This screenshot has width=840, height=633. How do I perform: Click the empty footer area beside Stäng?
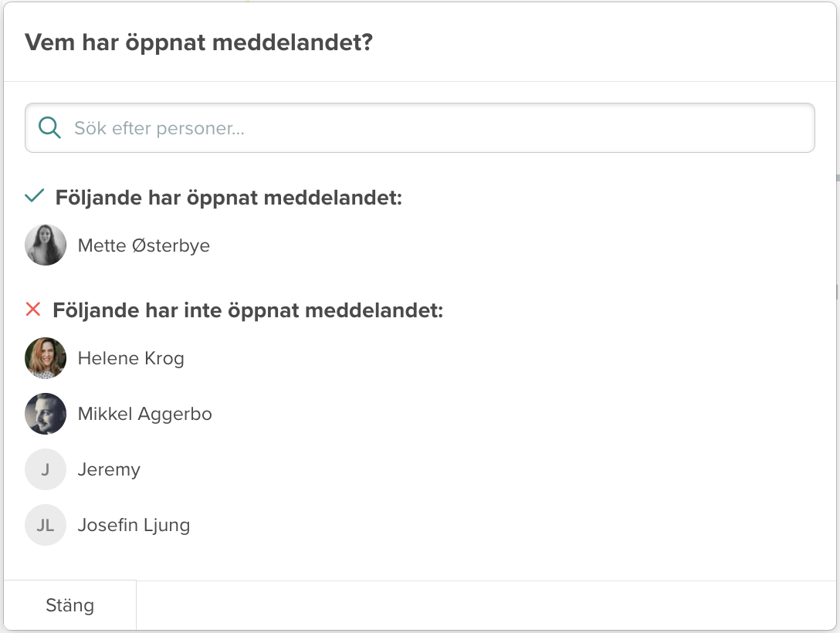486,605
